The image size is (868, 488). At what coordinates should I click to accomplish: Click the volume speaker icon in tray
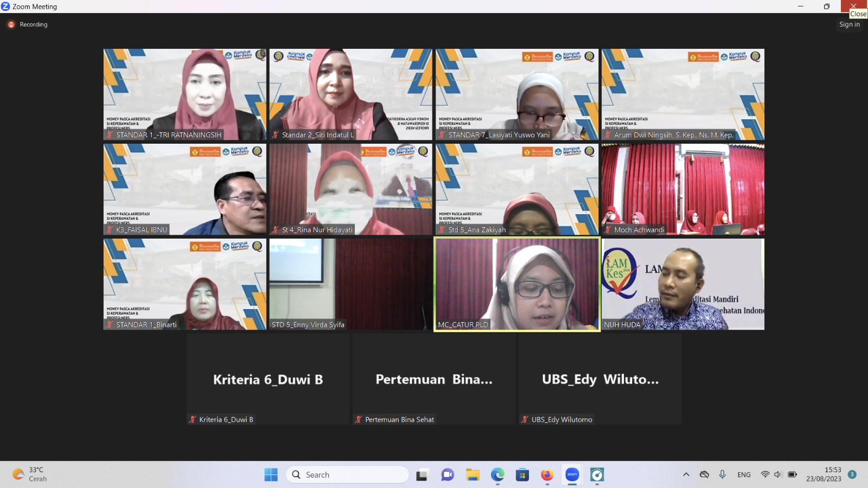point(778,474)
